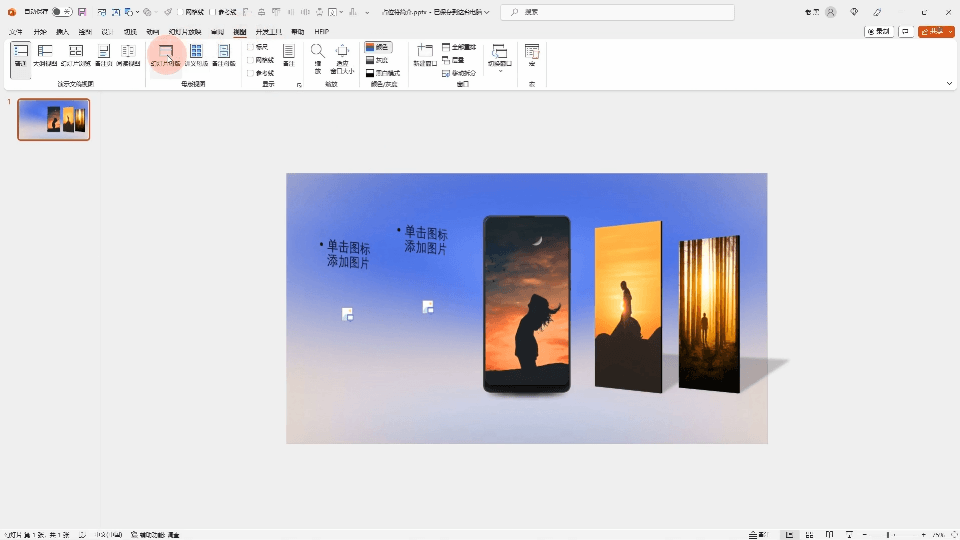Viewport: 960px width, 540px height.
Task: Click picture placeholder icon under right text
Action: click(428, 307)
